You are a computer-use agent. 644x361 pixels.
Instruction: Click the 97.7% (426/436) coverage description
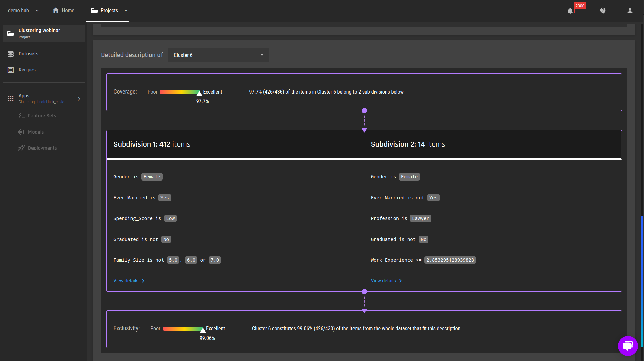point(326,92)
